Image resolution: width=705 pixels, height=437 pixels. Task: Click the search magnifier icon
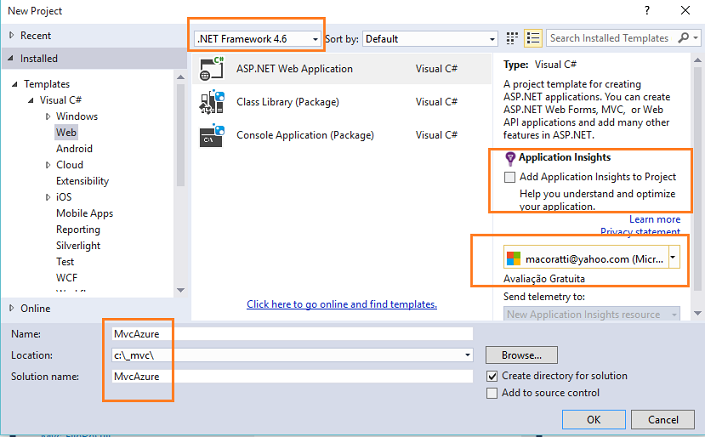(683, 38)
